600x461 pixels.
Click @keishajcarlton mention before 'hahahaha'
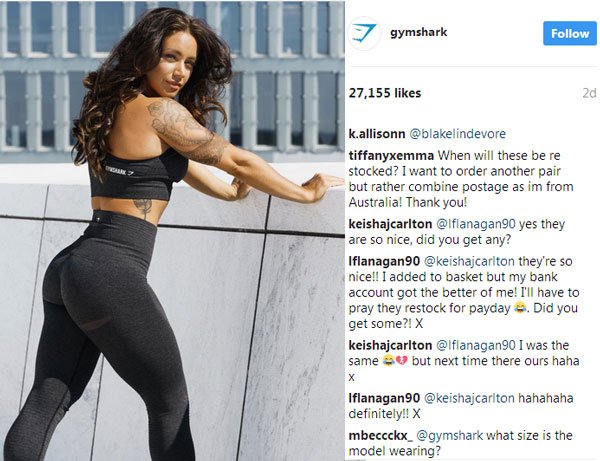coord(470,398)
